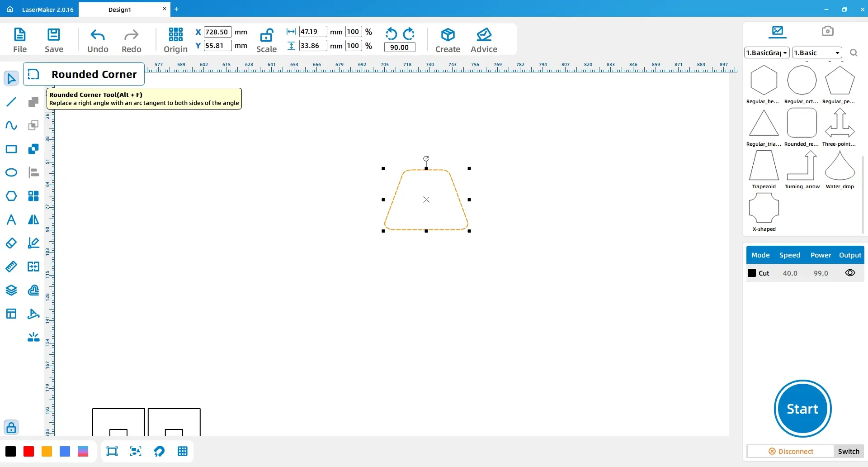The width and height of the screenshot is (868, 467).
Task: Toggle the canvas lock icon
Action: 11,427
